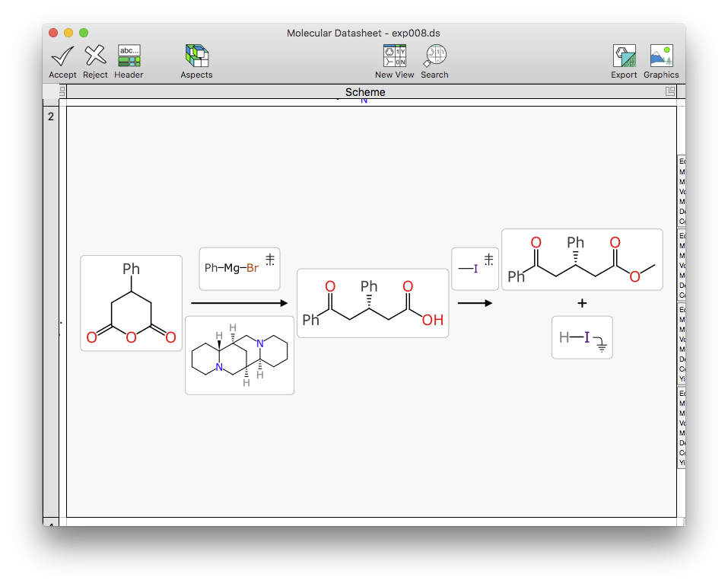Open the Aspects cube icon

(x=197, y=56)
